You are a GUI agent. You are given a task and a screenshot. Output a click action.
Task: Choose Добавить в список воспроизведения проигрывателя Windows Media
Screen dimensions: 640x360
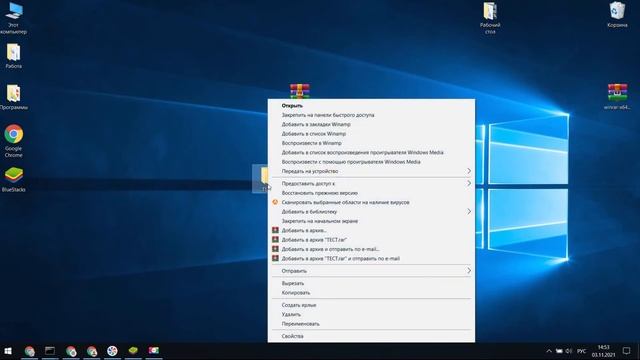371,152
